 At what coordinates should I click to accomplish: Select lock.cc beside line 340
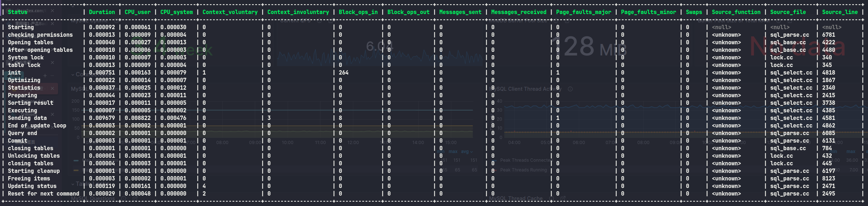coord(781,57)
